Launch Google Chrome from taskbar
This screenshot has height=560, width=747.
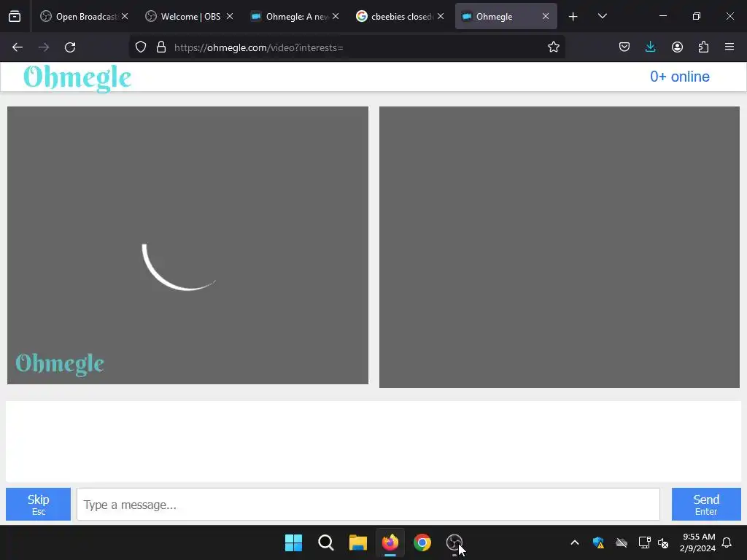422,542
